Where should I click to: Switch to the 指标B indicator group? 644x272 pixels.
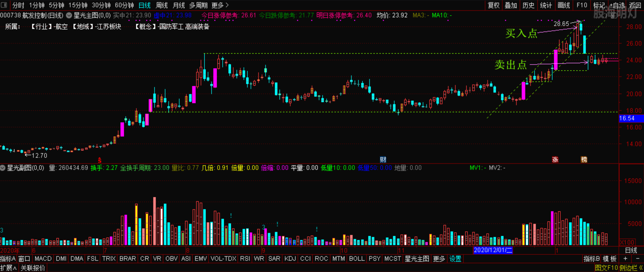(592, 259)
